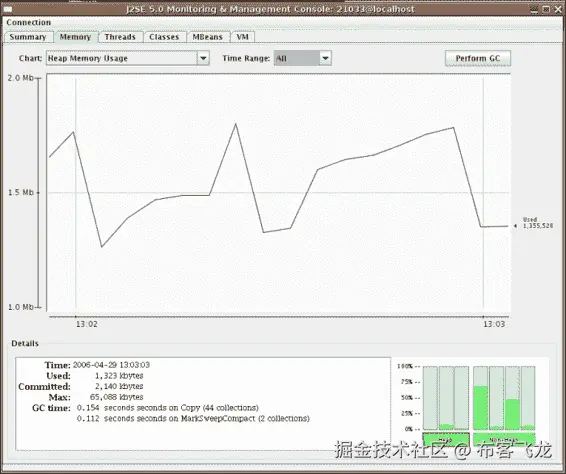Viewport: 566px width, 474px height.
Task: Click the Chart dropdown arrow button
Action: [203, 58]
